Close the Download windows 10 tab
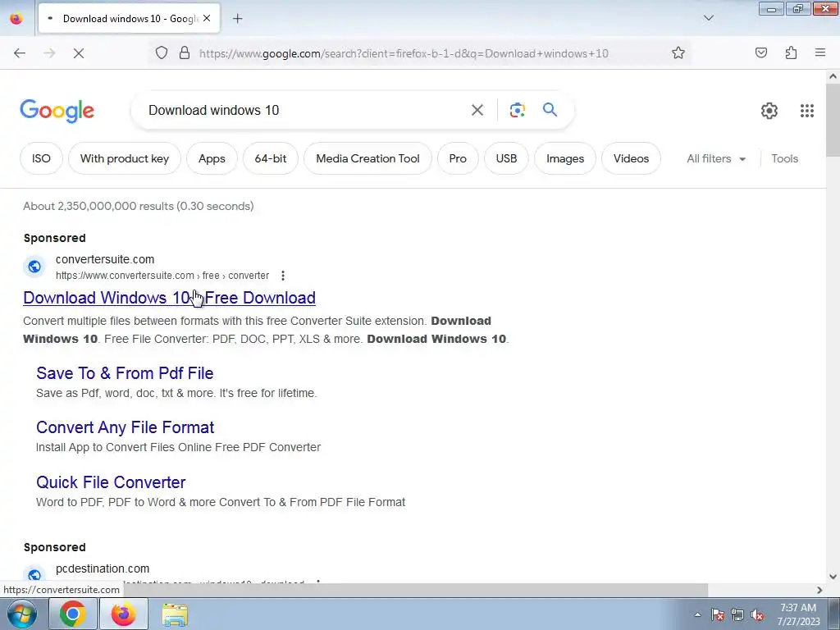Screen dimensions: 840x630 207,19
